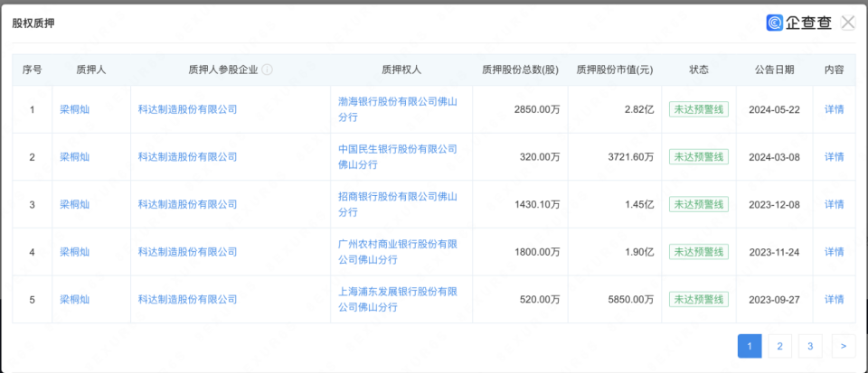This screenshot has height=373, width=868.
Task: Open 梁桐灿 link in row 1
Action: pyautogui.click(x=75, y=109)
